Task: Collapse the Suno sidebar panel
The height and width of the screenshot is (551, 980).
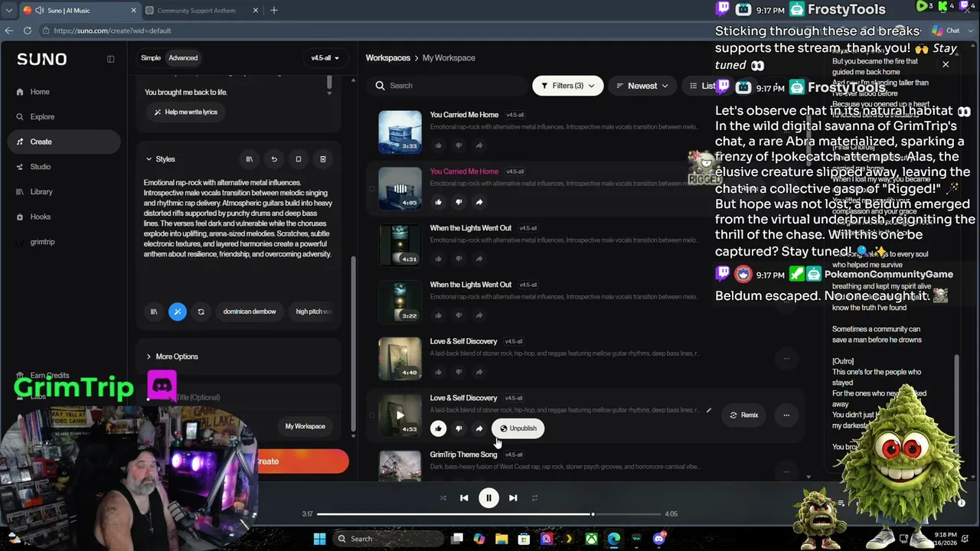Action: 110,59
